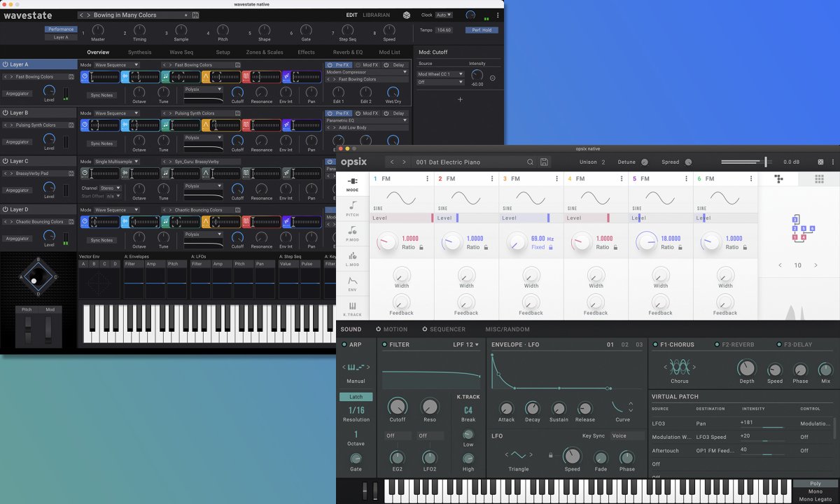This screenshot has width=840, height=504.
Task: Switch to wavestate LIBRARIAN view
Action: (x=377, y=15)
